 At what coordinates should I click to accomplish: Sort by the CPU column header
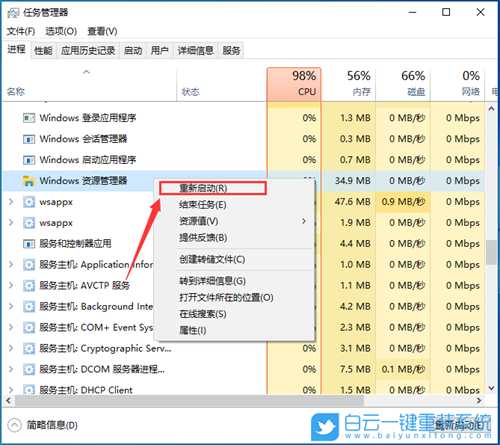tap(294, 84)
